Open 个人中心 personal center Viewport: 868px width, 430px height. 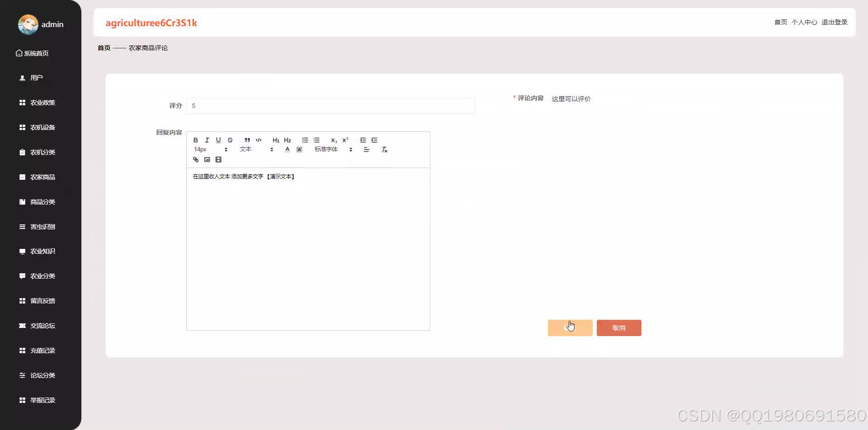pos(804,22)
